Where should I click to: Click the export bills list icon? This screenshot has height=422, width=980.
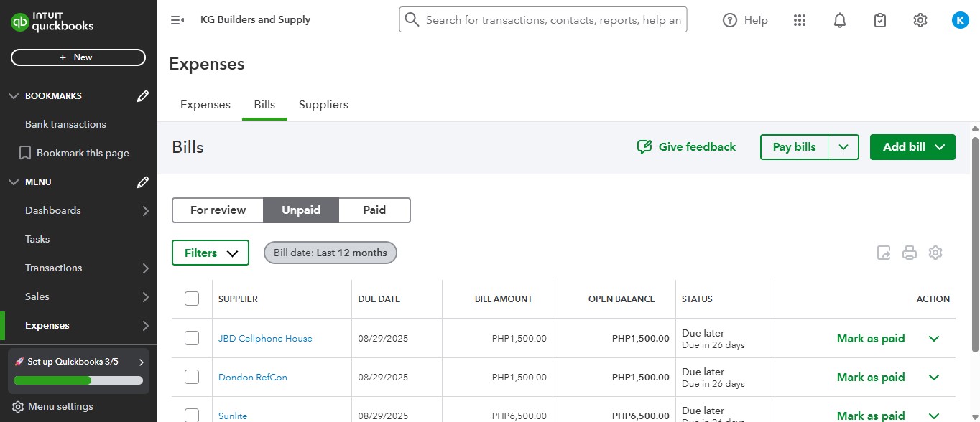884,253
